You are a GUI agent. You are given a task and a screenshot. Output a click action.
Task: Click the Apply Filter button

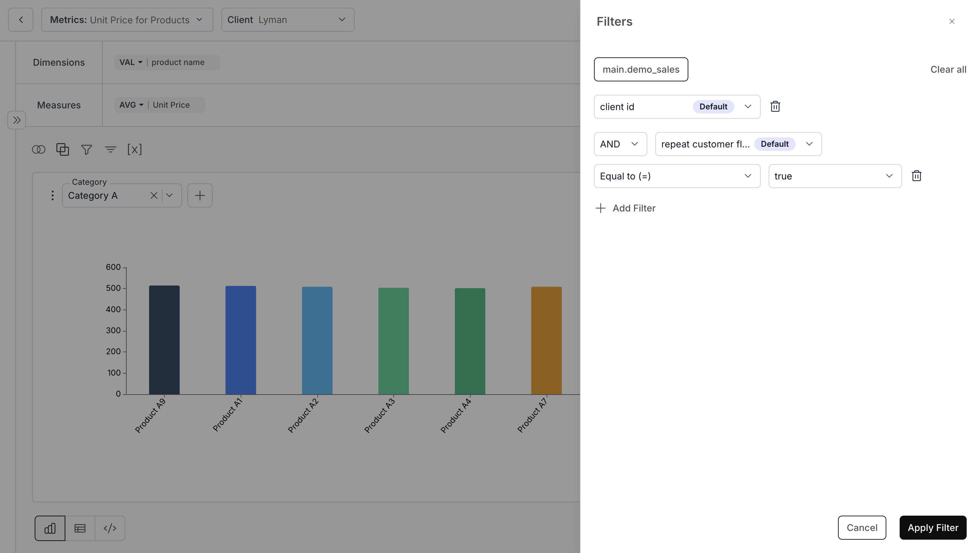click(x=933, y=528)
